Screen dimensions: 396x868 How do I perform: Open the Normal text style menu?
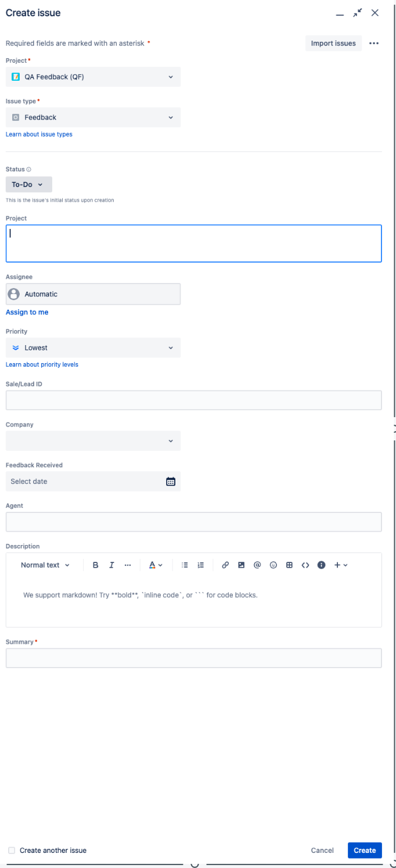click(x=45, y=565)
